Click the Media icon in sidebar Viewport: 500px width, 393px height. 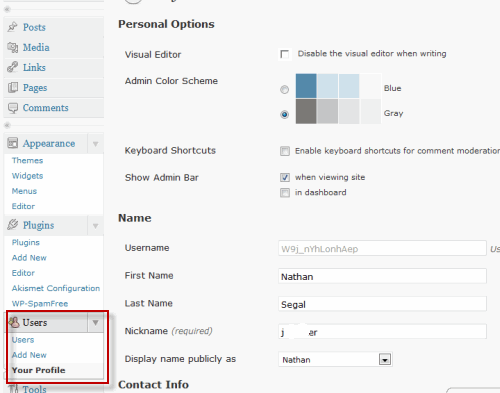13,47
